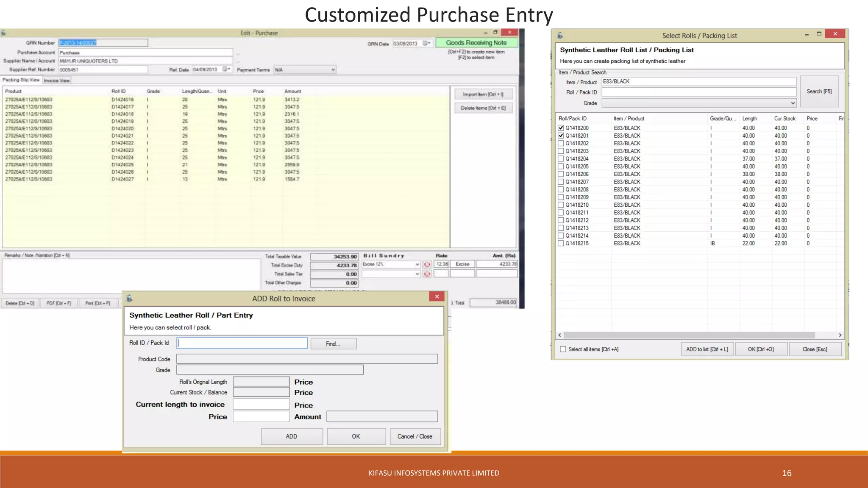This screenshot has height=488, width=868.
Task: Click the GRN Number field
Action: (x=103, y=43)
